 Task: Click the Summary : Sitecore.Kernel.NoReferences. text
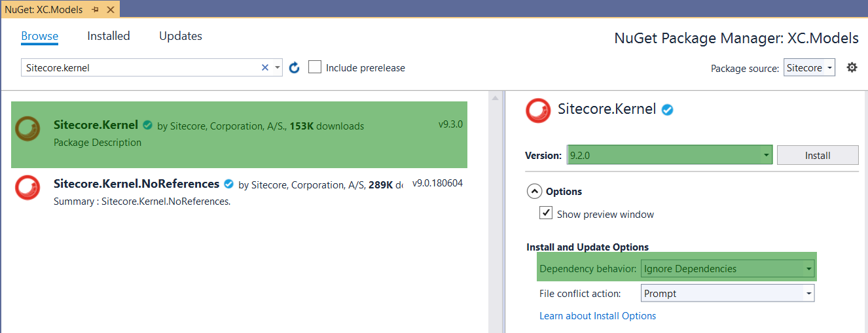pyautogui.click(x=142, y=202)
